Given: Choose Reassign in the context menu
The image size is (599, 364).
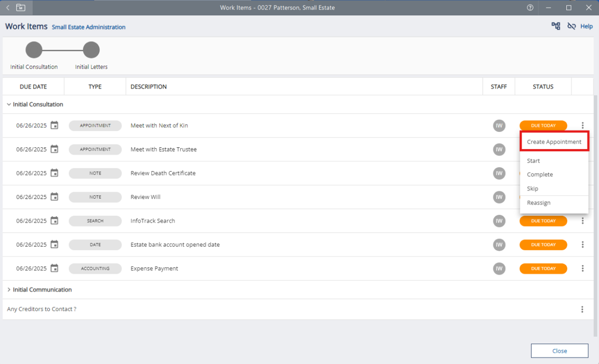Looking at the screenshot, I should click(538, 203).
